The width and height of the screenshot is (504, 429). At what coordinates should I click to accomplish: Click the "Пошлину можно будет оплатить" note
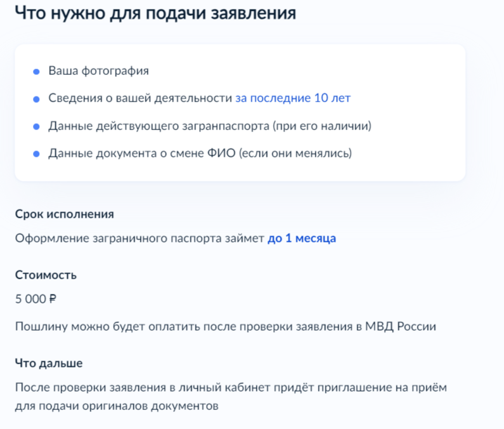(x=226, y=326)
